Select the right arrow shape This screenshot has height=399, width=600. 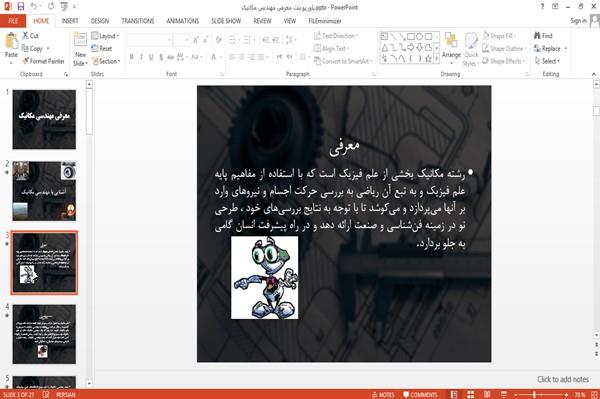[411, 47]
